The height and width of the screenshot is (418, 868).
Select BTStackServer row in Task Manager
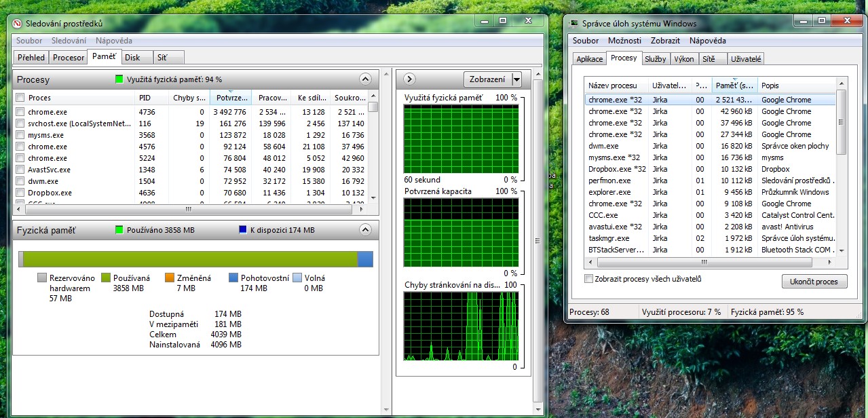(711, 250)
